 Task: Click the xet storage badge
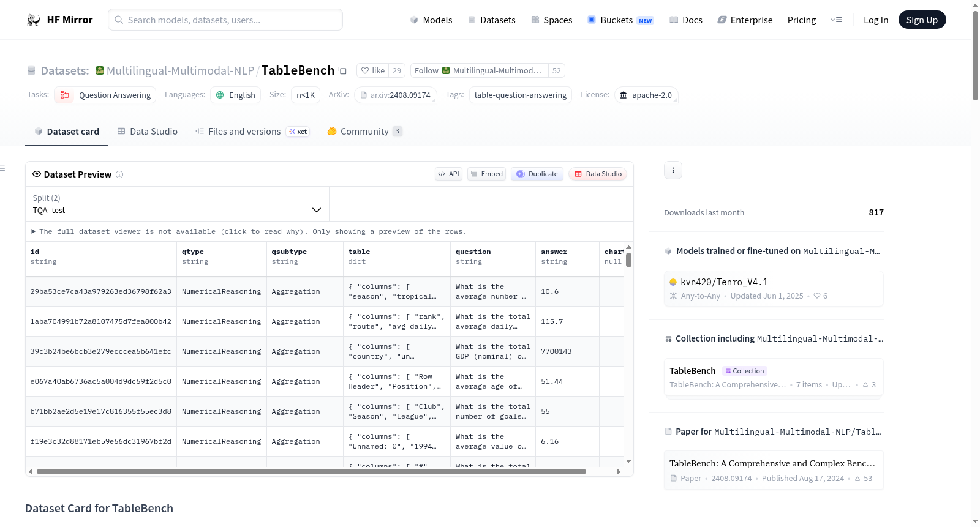[x=298, y=132]
